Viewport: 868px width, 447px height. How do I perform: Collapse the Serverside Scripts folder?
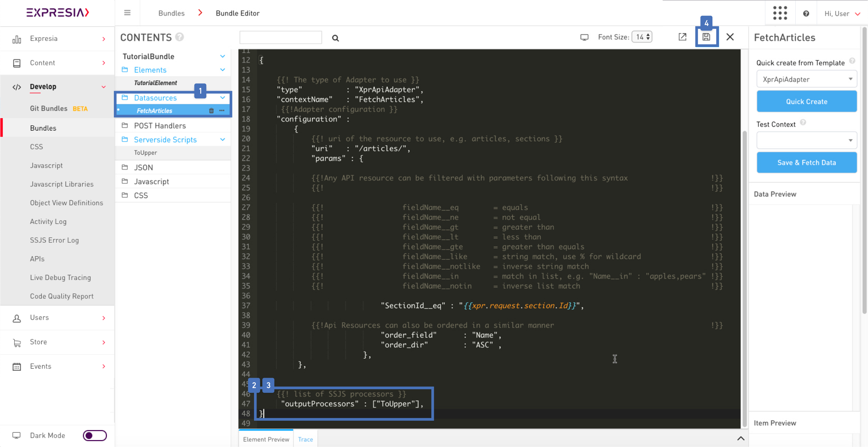[x=222, y=139]
